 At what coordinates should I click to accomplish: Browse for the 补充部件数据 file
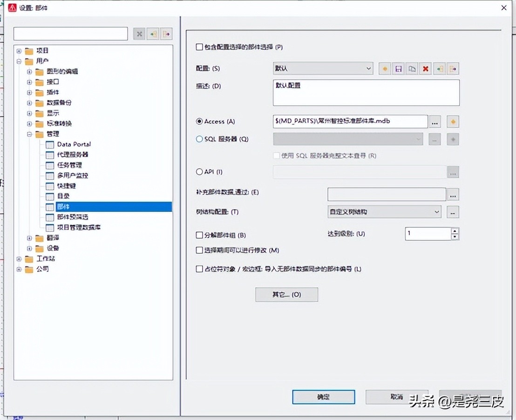coord(453,195)
